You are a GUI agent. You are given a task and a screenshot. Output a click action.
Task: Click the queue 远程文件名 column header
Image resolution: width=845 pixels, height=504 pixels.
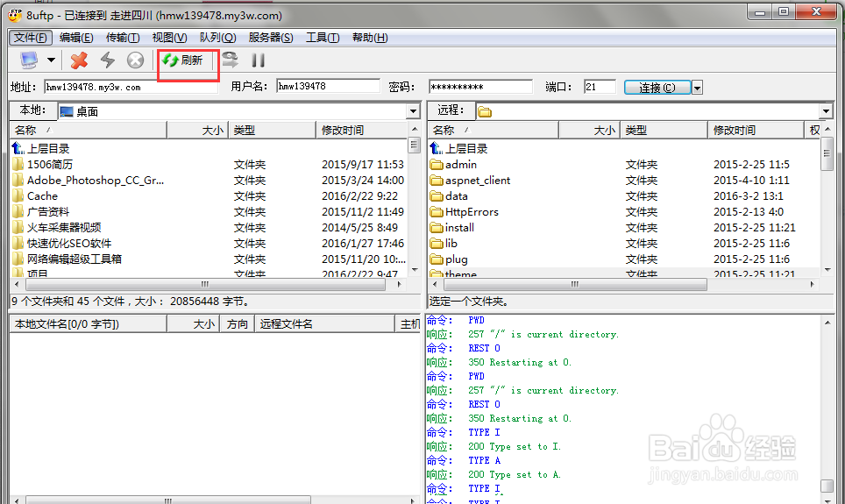coord(324,324)
